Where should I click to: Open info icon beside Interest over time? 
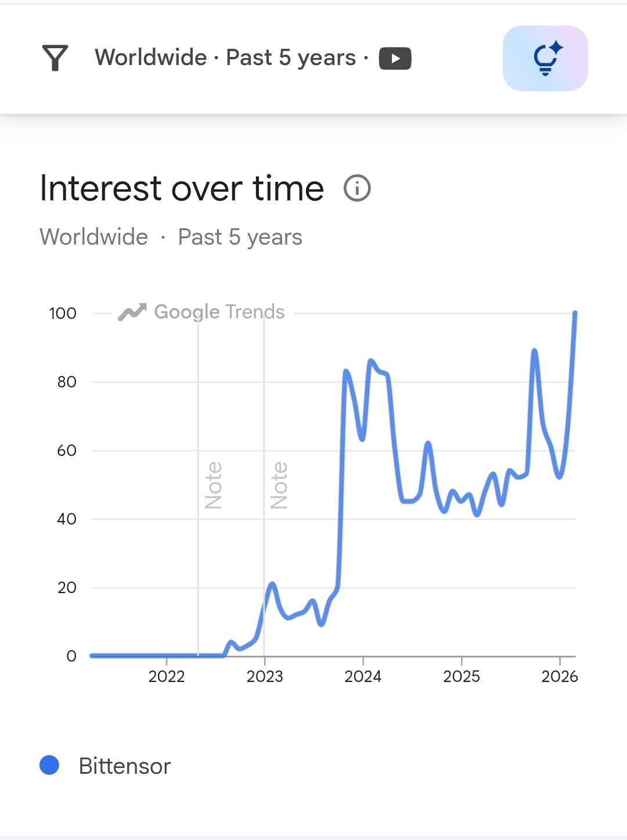[x=357, y=189]
